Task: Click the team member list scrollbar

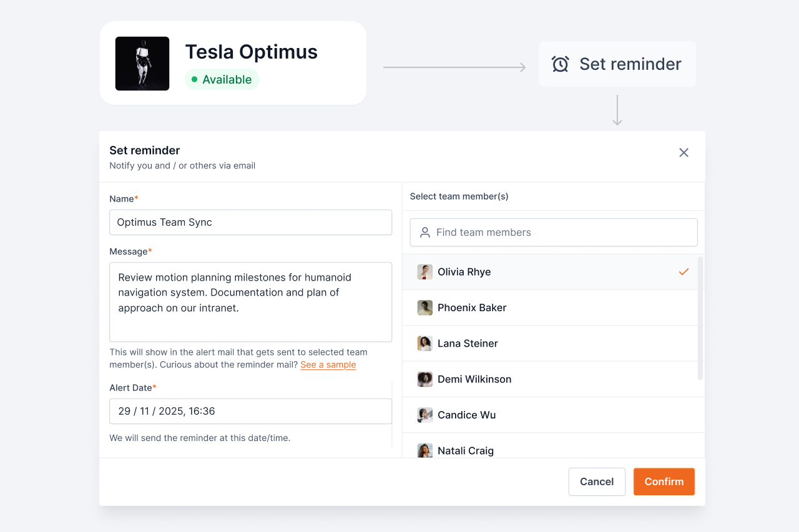Action: [x=700, y=318]
